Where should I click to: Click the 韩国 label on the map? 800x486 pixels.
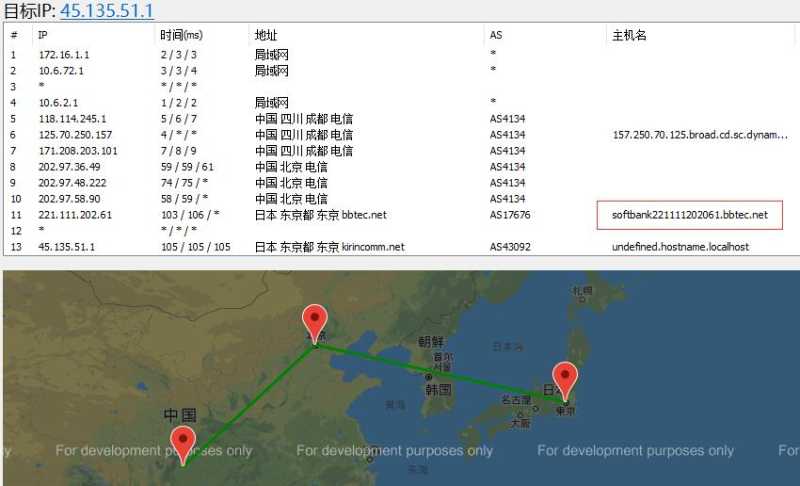pos(438,390)
